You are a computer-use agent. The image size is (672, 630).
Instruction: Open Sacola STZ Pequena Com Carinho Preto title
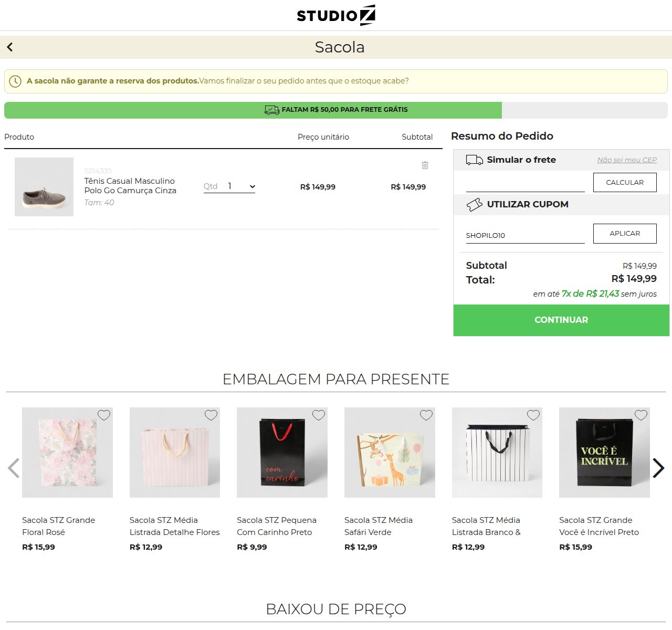[x=277, y=526]
